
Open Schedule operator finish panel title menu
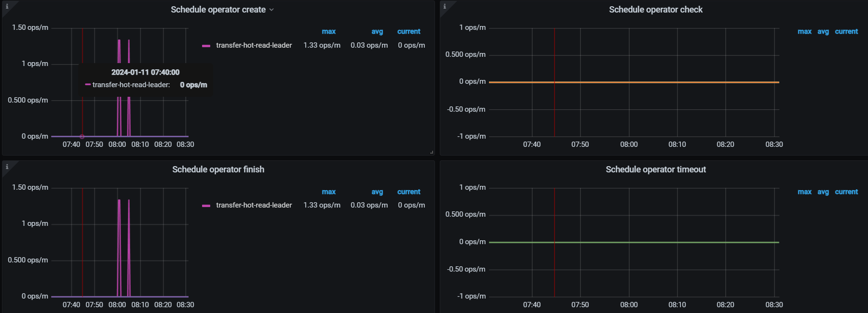pos(218,170)
